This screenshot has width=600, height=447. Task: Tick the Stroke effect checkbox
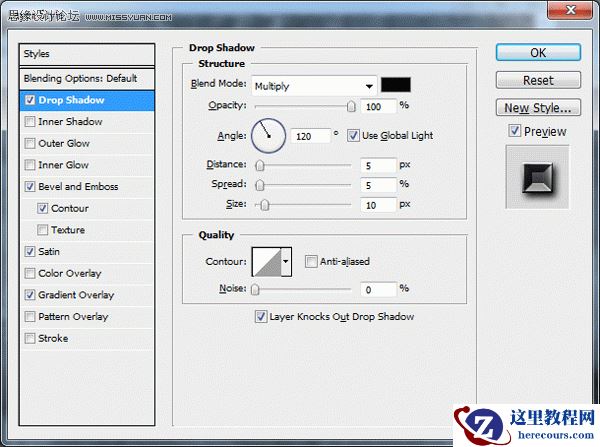tap(30, 338)
